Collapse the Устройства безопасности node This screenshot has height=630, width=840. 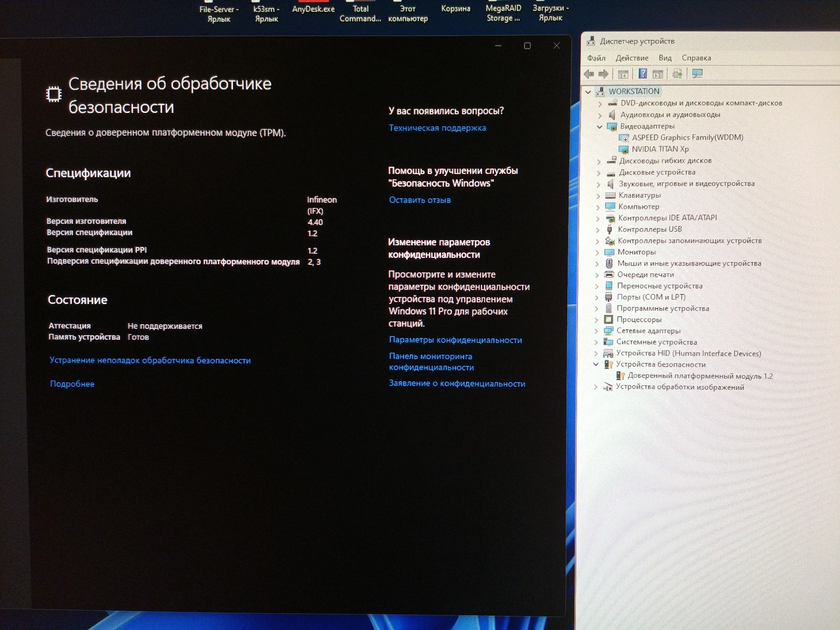pos(596,365)
